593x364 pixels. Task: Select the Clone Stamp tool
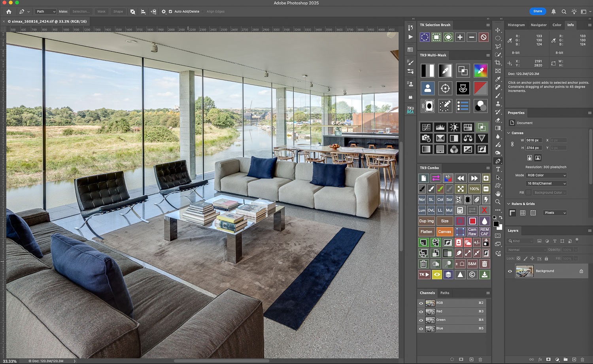pyautogui.click(x=498, y=104)
